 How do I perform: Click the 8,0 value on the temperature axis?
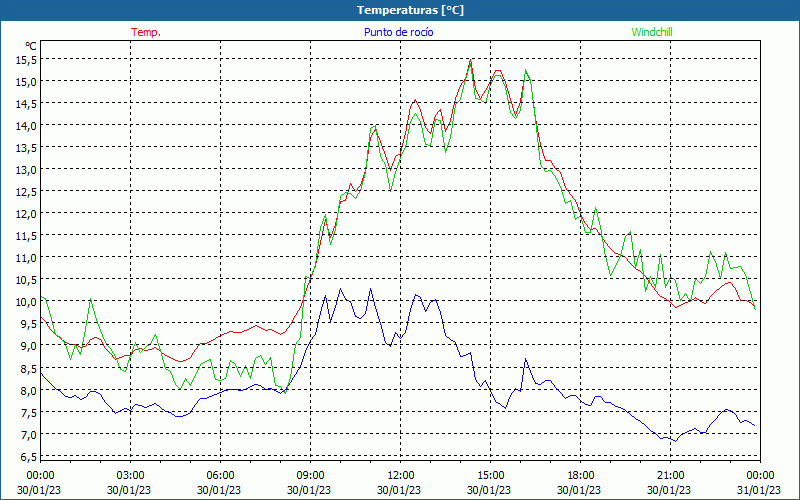tap(29, 390)
